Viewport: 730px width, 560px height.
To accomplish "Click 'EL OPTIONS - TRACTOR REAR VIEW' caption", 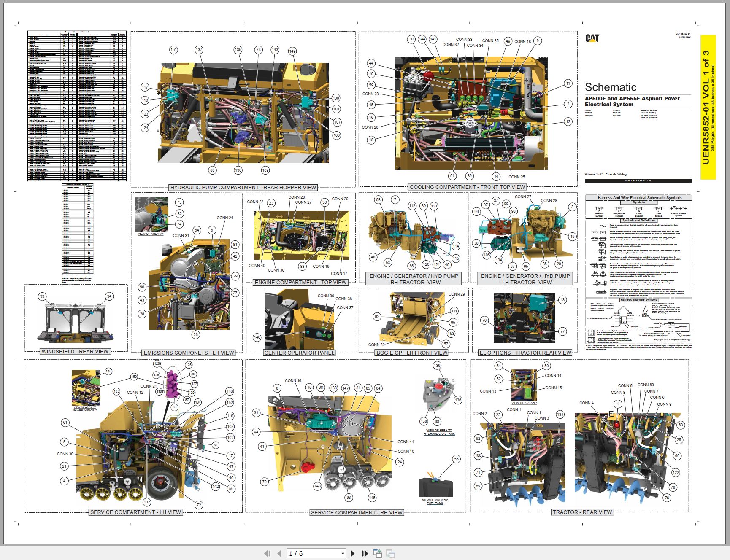I will [x=525, y=353].
